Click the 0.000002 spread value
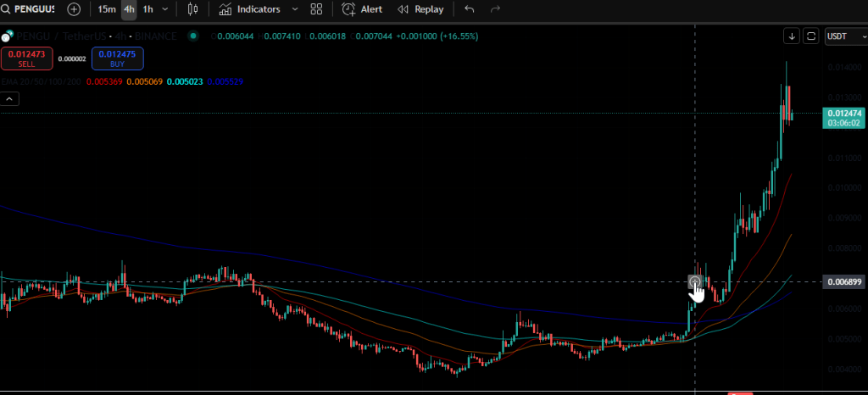The height and width of the screenshot is (395, 868). point(72,58)
